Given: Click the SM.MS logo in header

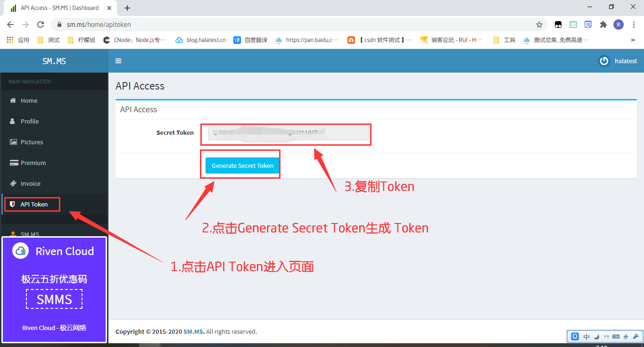Looking at the screenshot, I should pos(54,61).
